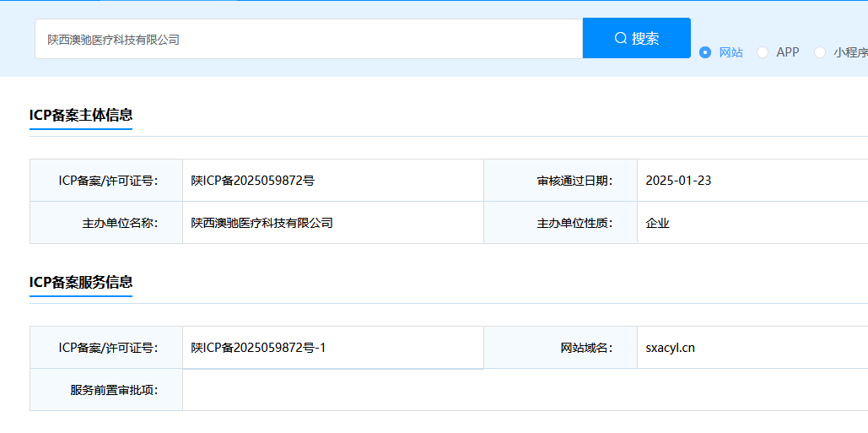Viewport: 868px width, 433px height.
Task: Select the APP radio option
Action: tap(778, 52)
